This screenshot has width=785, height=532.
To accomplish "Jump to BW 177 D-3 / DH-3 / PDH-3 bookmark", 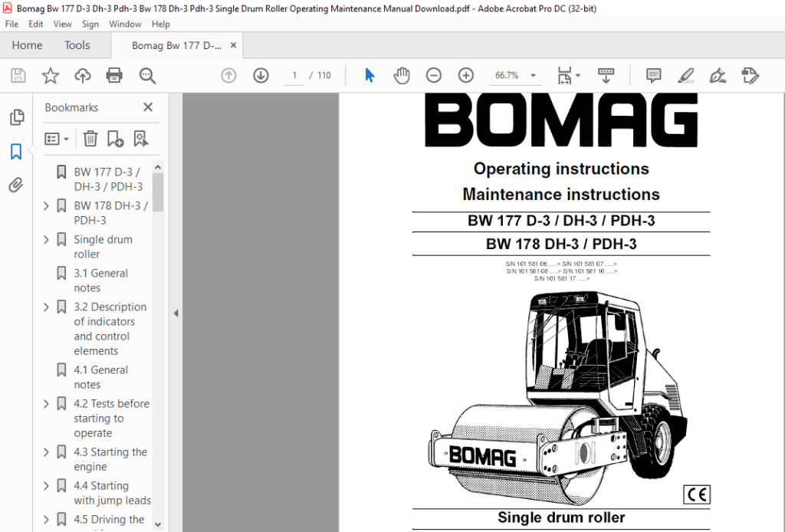I will click(x=108, y=179).
